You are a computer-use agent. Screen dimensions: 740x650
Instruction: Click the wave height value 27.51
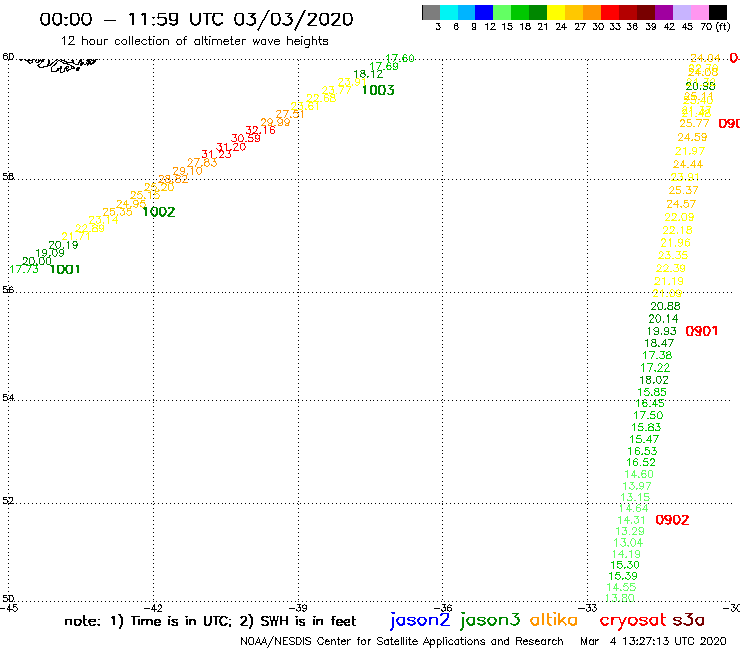pos(290,114)
